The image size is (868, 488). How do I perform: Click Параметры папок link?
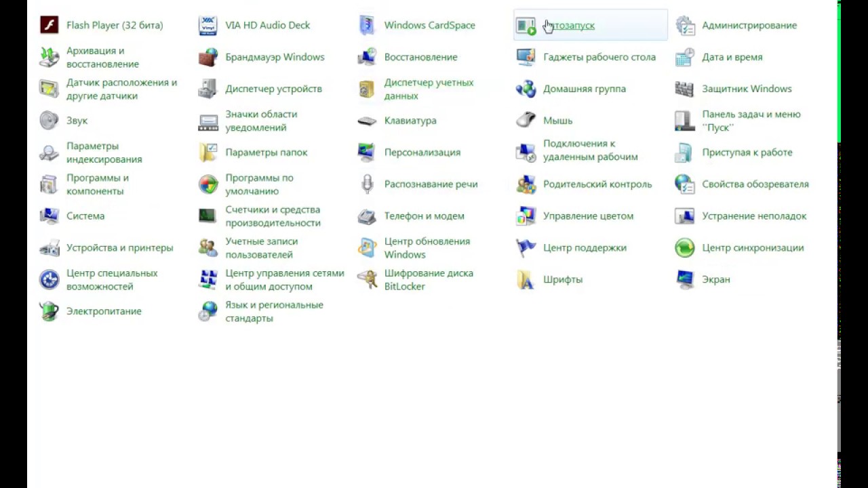[x=266, y=152]
